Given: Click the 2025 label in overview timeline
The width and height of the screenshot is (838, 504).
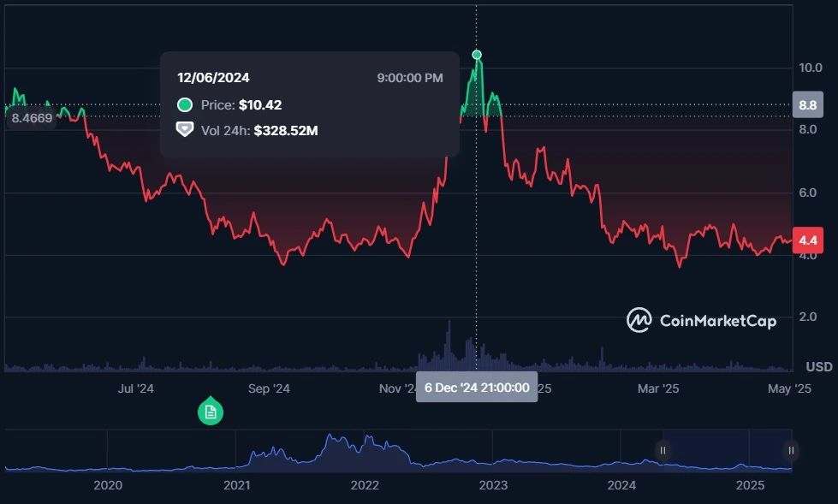Looking at the screenshot, I should [x=751, y=485].
